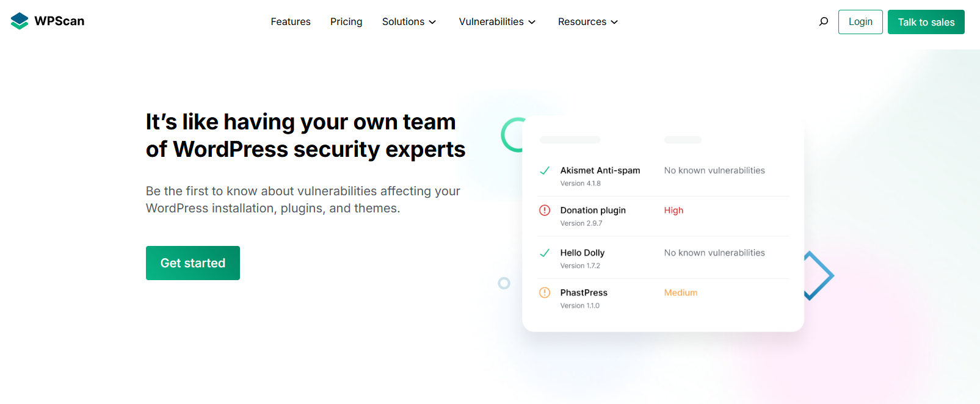
Task: Expand the Solutions dropdown menu
Action: 408,21
